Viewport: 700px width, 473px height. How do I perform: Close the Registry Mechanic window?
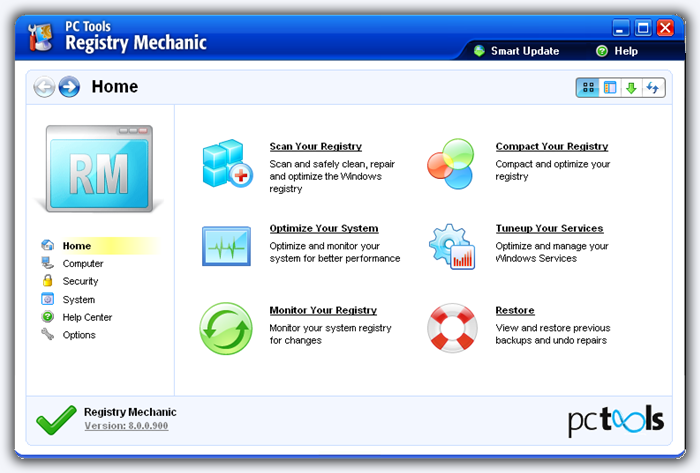pyautogui.click(x=665, y=28)
